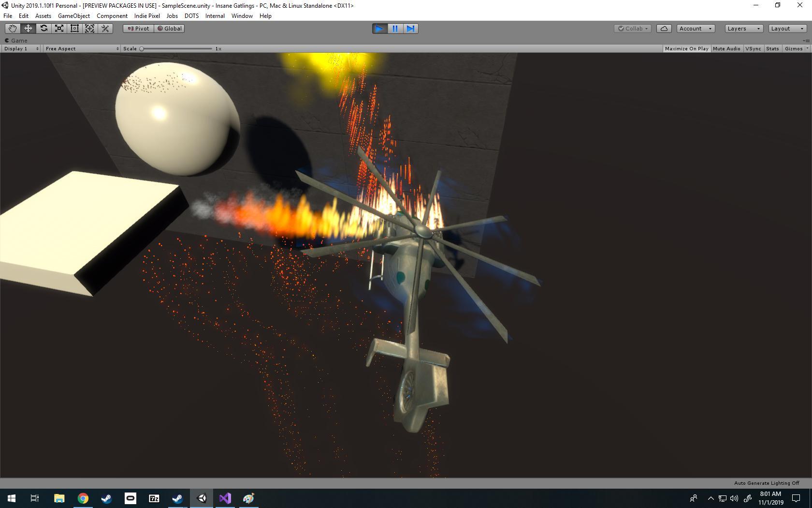Open the Display 1 dropdown
Viewport: 812px width, 508px height.
click(x=21, y=49)
